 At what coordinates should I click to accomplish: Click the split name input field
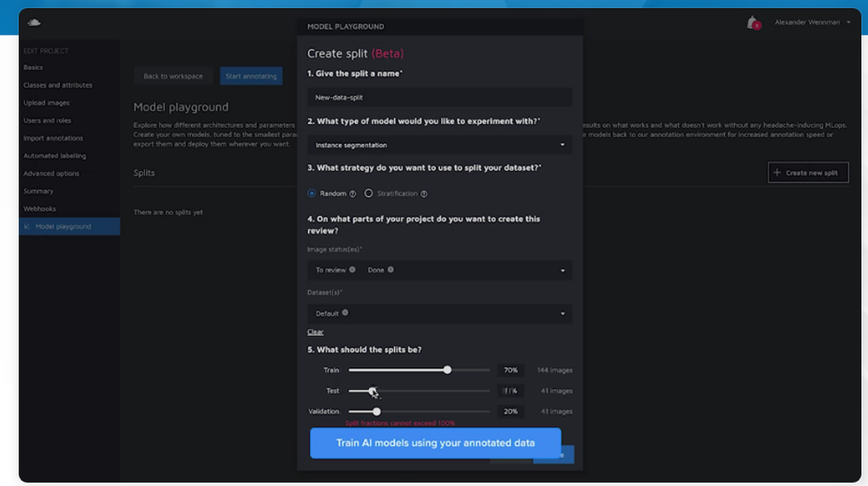coord(439,97)
